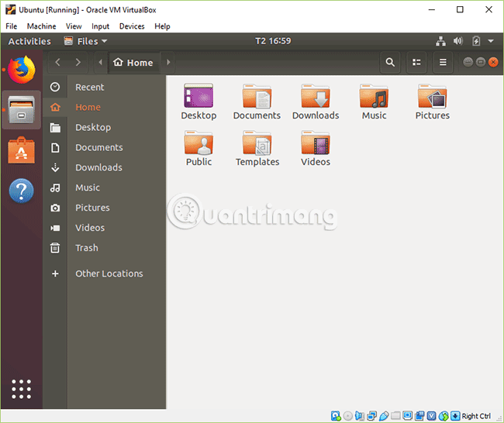
Task: Show applications grid in the dock
Action: [x=22, y=389]
